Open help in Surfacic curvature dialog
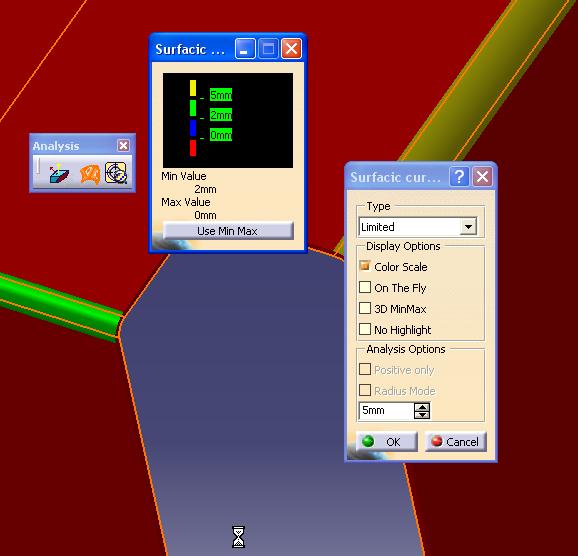This screenshot has width=578, height=556. point(459,177)
